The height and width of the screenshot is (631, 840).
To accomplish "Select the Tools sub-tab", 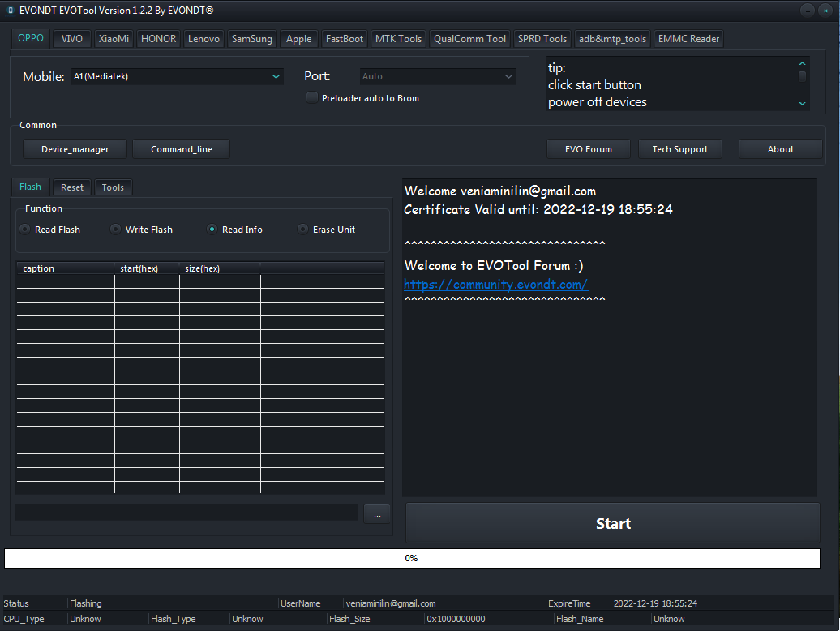I will point(113,187).
